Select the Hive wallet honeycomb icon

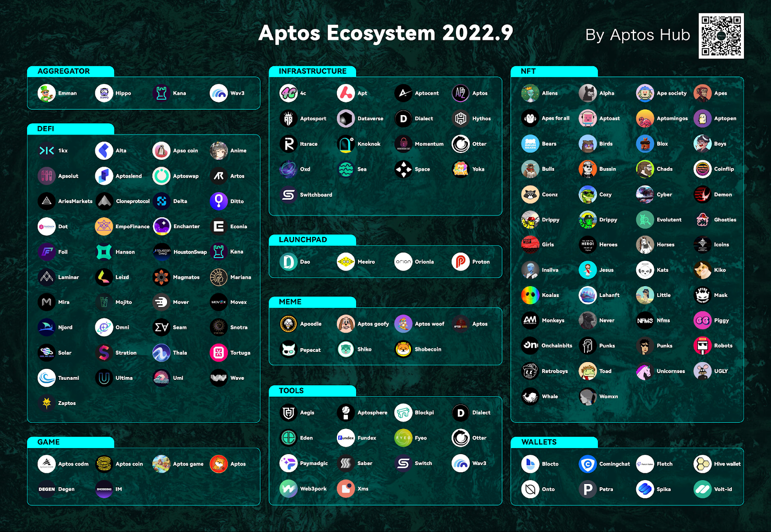[x=703, y=464]
